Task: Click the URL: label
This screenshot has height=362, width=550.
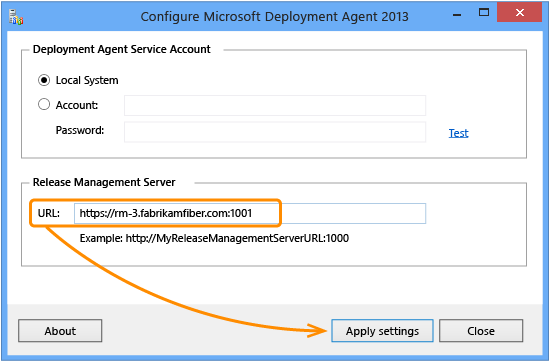Action: 49,213
